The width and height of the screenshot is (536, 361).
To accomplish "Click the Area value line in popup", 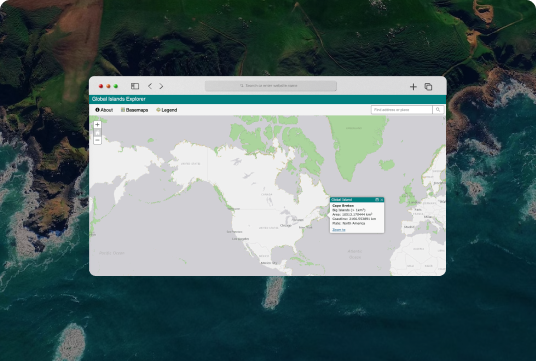I will [352, 214].
